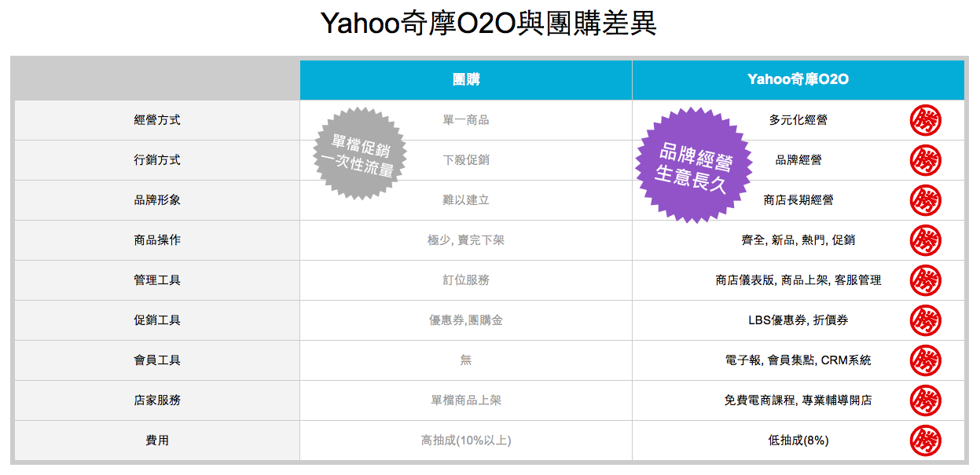The image size is (980, 475).
Task: Click the 訂位服務 cell
Action: coord(466,280)
